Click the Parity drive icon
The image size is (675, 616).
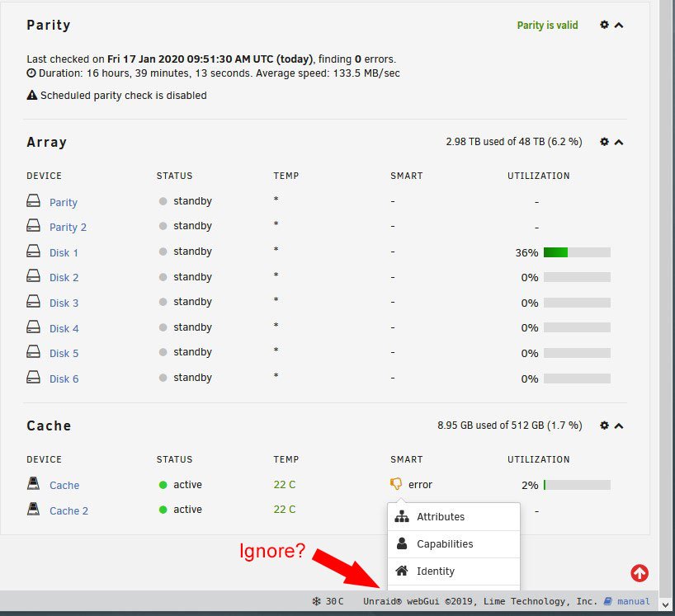33,200
